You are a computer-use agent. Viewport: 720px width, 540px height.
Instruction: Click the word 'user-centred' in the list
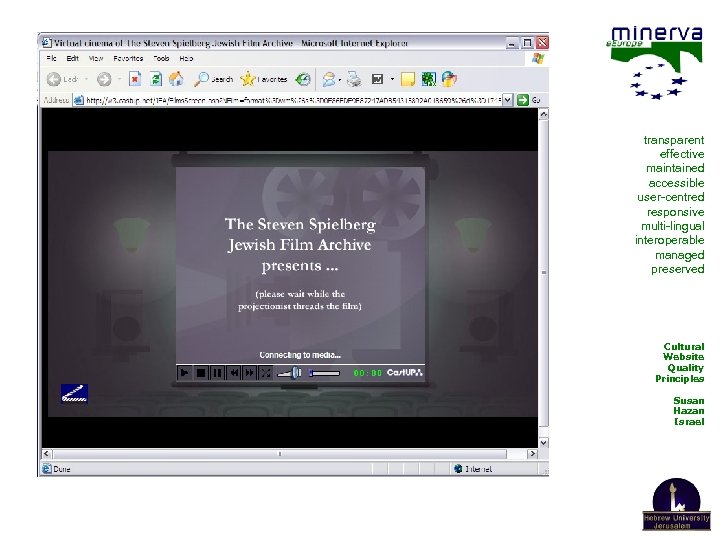click(670, 197)
